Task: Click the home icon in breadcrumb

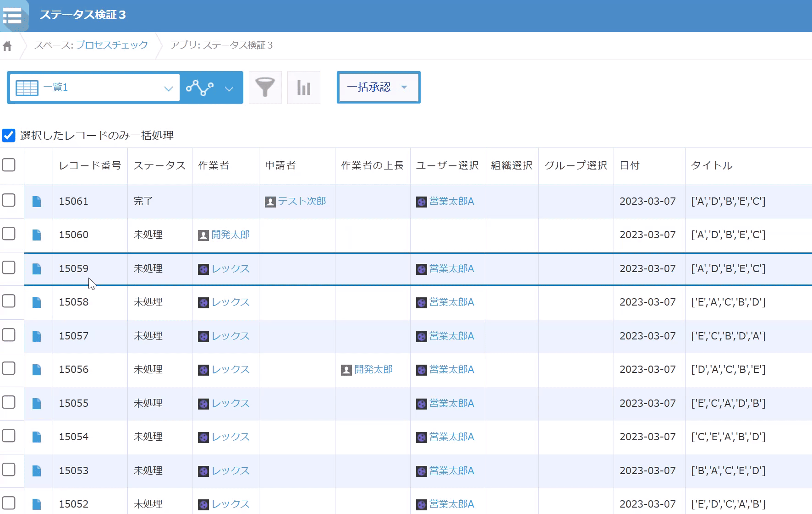Action: (x=7, y=46)
